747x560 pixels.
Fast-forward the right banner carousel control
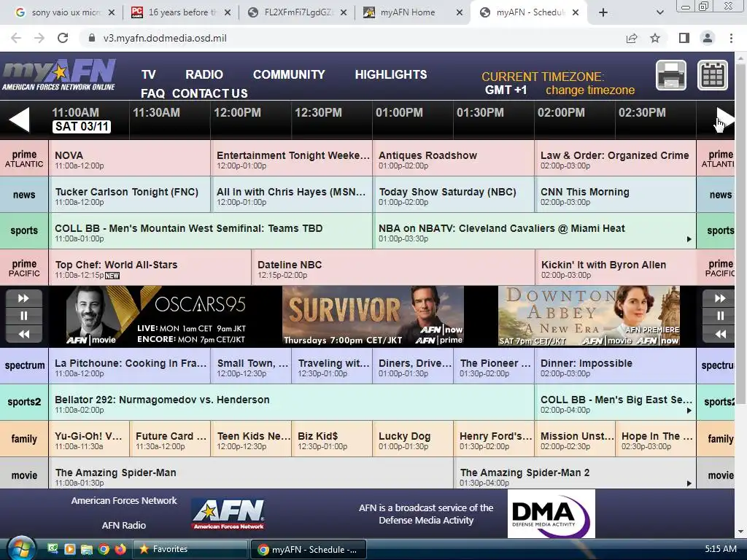[720, 298]
